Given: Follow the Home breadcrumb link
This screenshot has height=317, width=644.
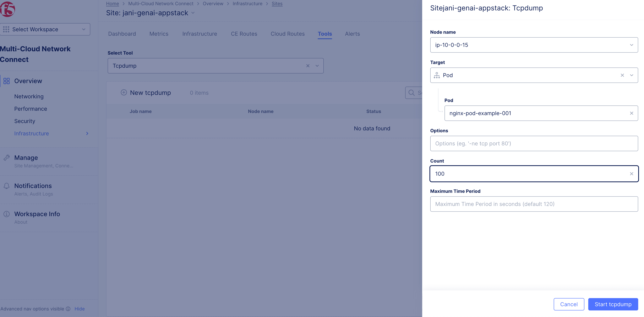Looking at the screenshot, I should pos(112,3).
